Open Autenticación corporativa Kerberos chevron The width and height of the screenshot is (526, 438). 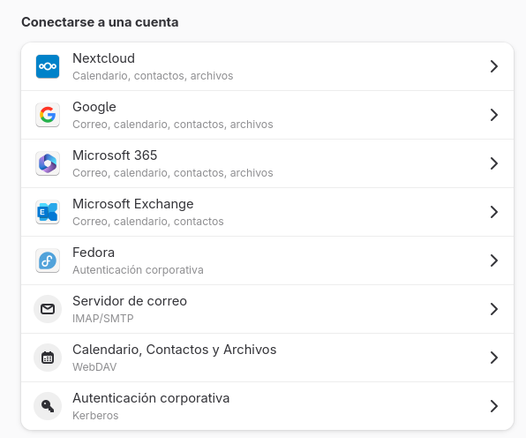click(494, 406)
